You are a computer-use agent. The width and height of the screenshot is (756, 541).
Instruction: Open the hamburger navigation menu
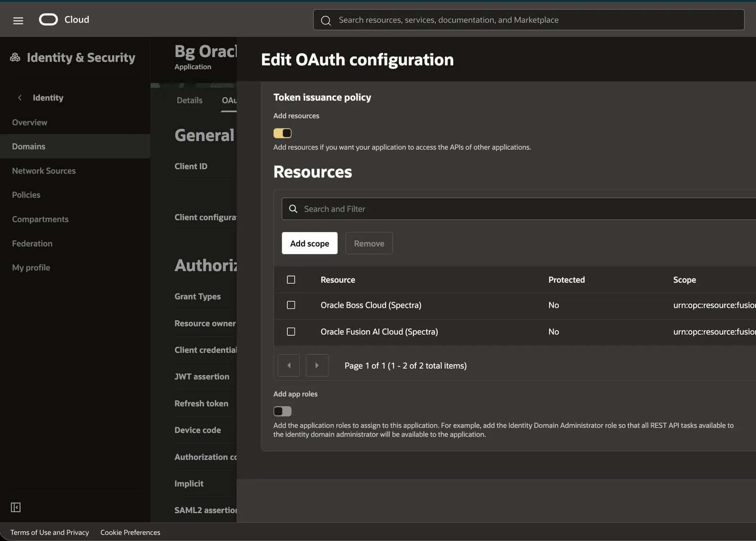(x=18, y=20)
